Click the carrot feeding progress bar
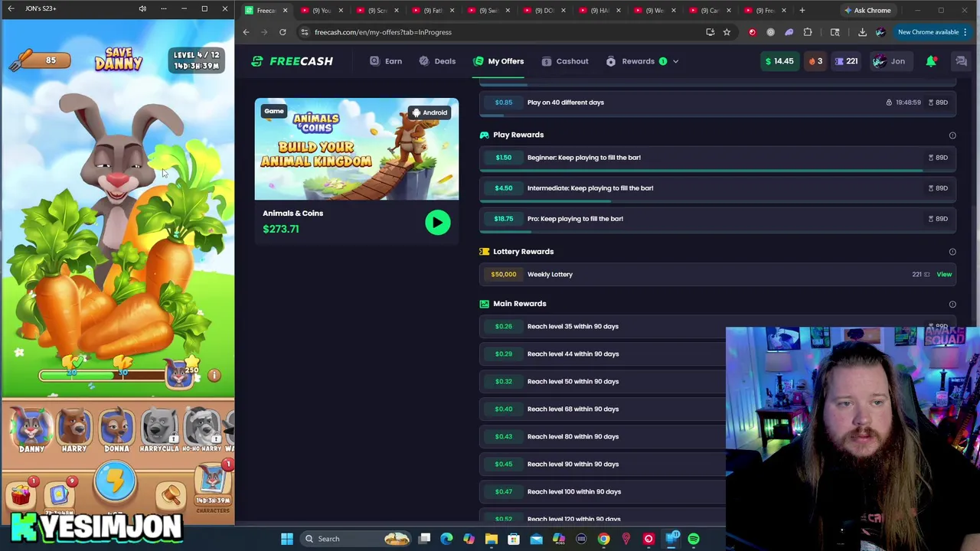The image size is (980, 551). (103, 376)
